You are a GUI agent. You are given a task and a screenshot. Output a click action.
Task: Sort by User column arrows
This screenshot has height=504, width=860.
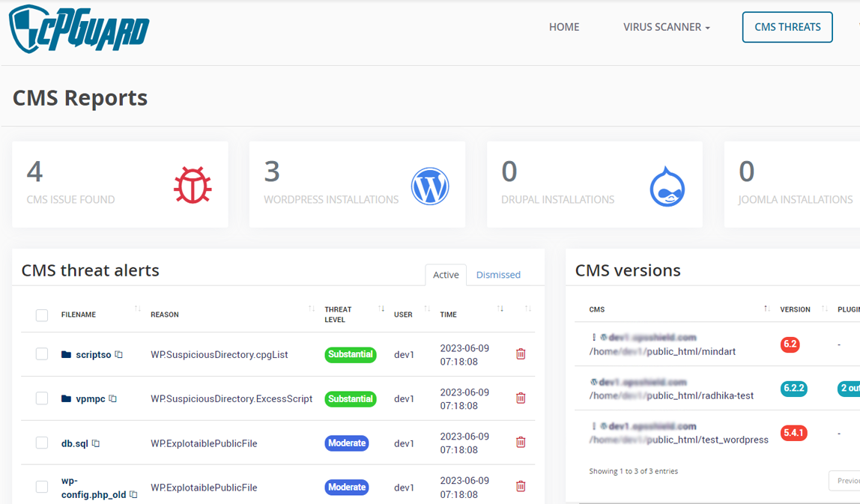tap(427, 309)
